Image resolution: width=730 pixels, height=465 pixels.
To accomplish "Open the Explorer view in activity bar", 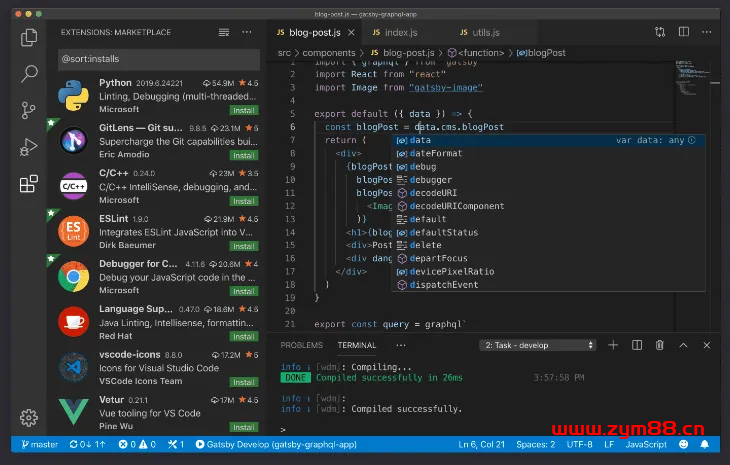I will coord(29,38).
